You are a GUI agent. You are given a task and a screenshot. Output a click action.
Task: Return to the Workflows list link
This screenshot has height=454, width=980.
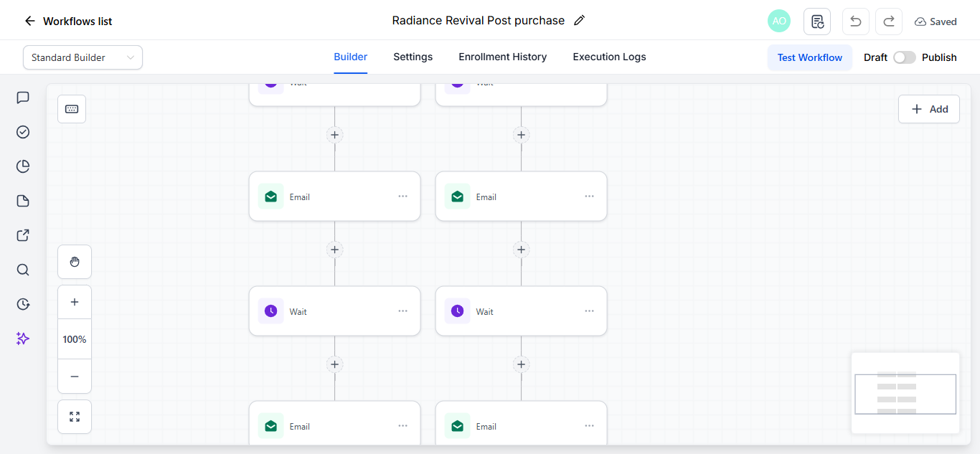(77, 22)
